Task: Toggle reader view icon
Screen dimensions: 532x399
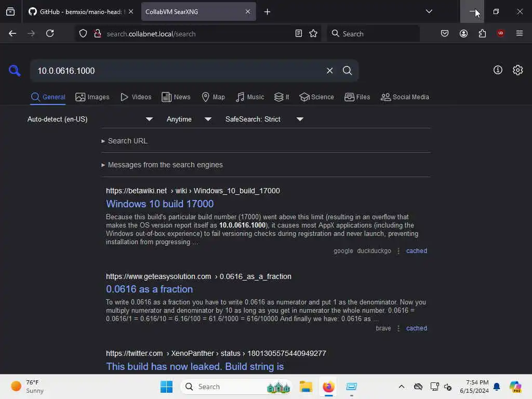Action: coord(299,33)
